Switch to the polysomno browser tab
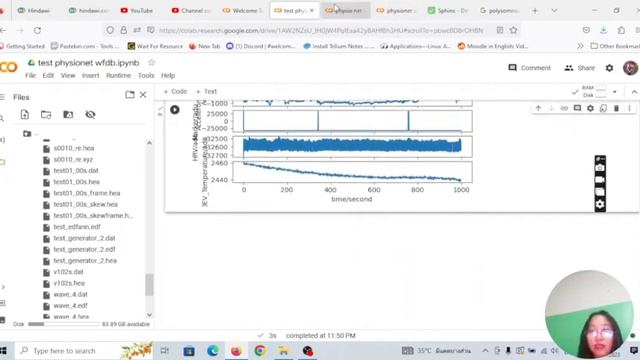640x360 pixels. [499, 11]
